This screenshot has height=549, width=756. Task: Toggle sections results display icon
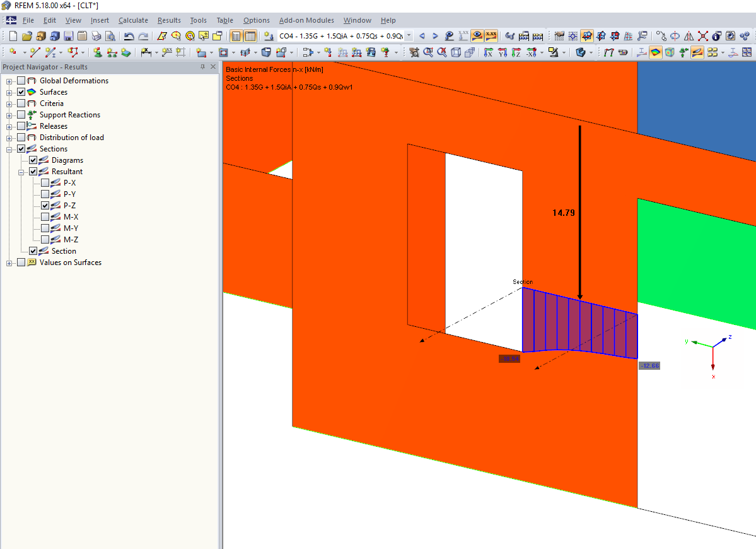(697, 52)
